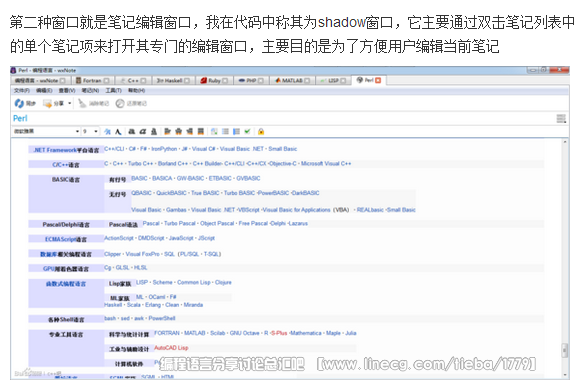Click the Sync (同步) toolbar icon

[19, 103]
